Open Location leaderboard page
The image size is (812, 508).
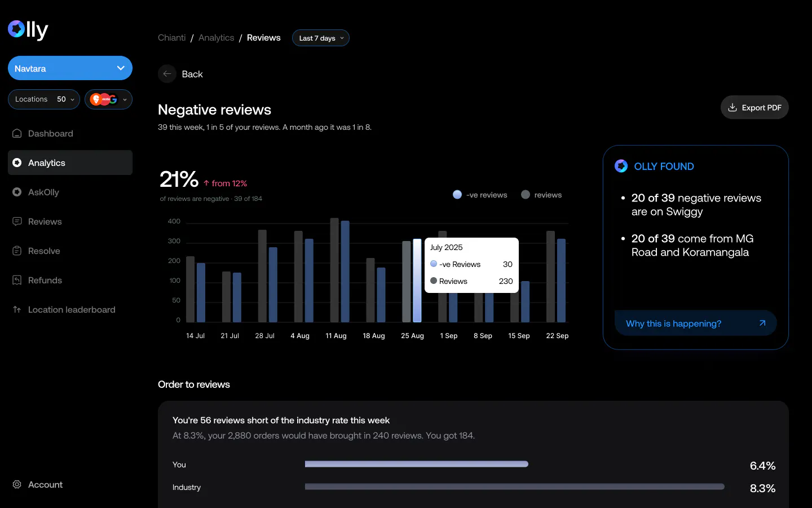pyautogui.click(x=70, y=309)
